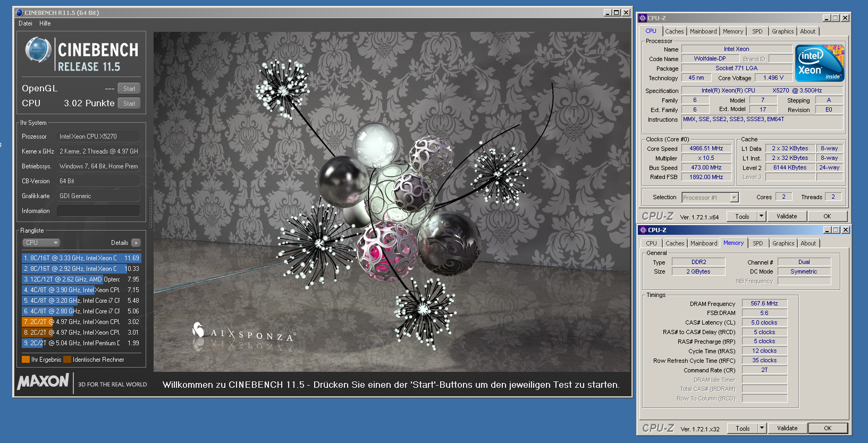Click orange 'Ihr Ergebnis' legend swatch
This screenshot has width=868, height=443.
pyautogui.click(x=26, y=360)
